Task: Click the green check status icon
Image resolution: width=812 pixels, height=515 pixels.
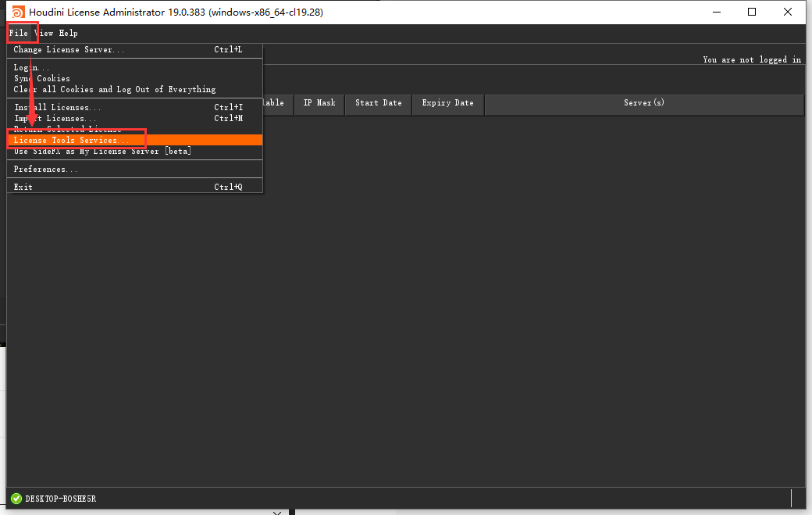Action: pyautogui.click(x=16, y=499)
